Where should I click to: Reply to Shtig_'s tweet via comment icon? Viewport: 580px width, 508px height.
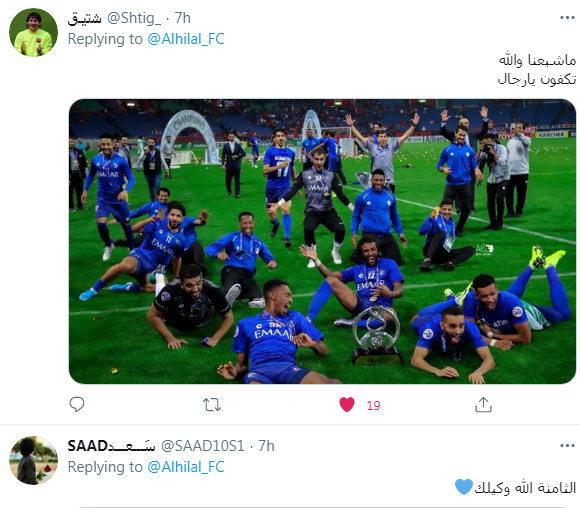point(77,404)
